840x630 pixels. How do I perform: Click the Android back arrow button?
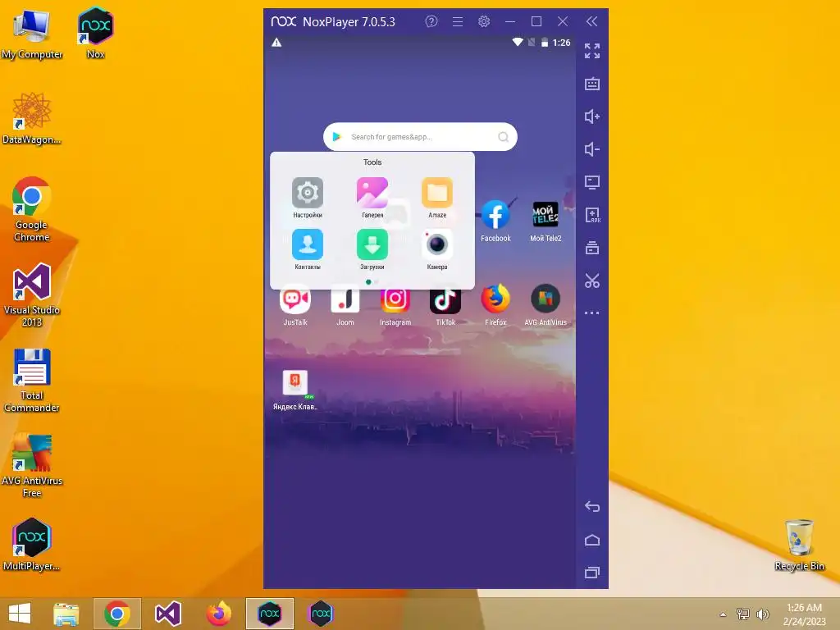(x=592, y=506)
